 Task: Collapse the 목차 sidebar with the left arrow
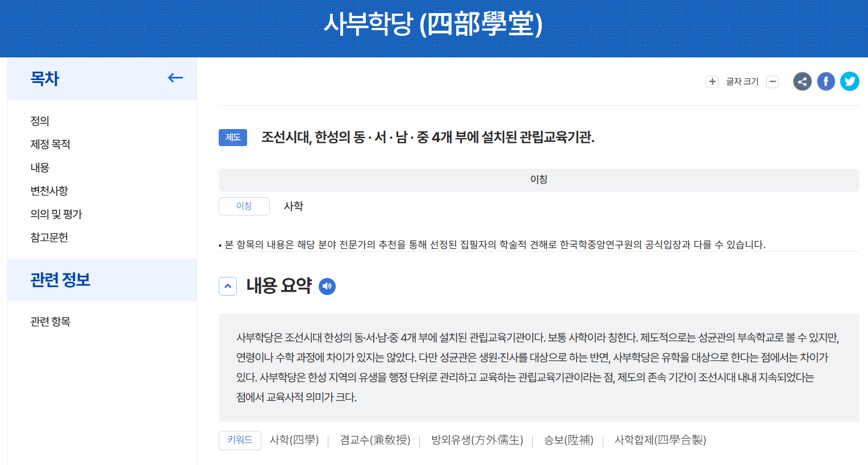tap(176, 78)
